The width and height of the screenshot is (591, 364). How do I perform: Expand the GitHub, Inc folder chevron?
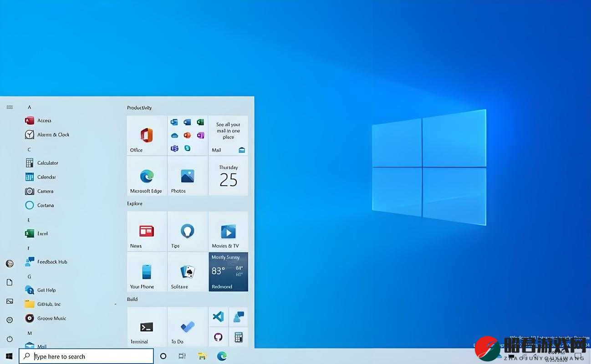point(115,304)
